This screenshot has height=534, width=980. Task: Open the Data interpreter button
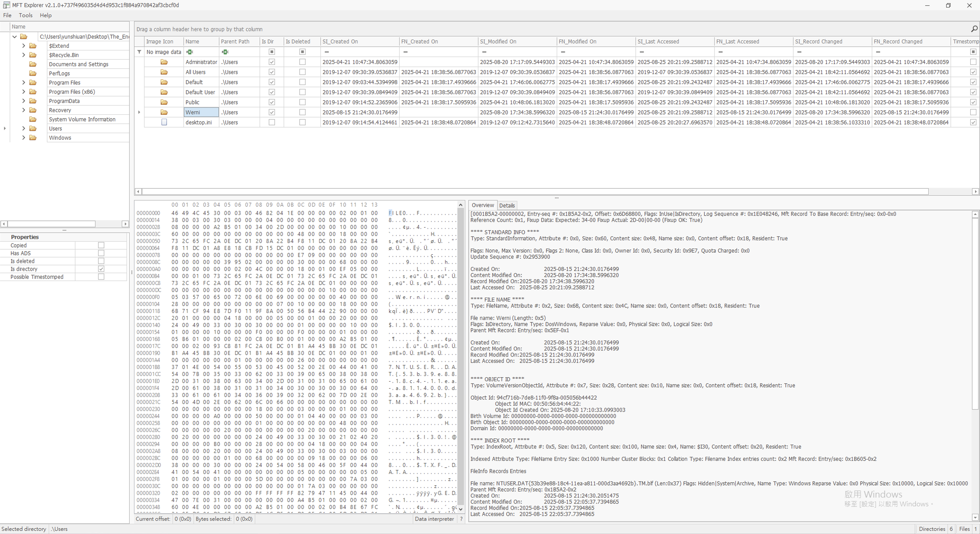coord(434,519)
